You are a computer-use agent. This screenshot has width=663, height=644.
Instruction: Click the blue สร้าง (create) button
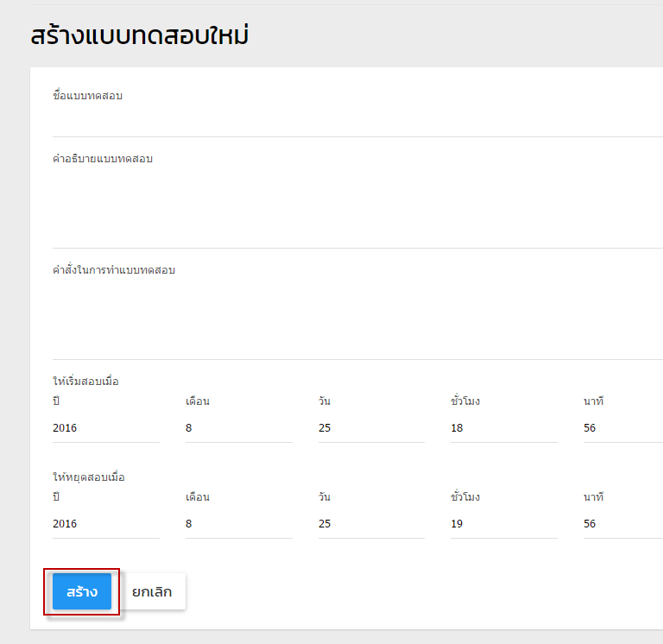82,591
